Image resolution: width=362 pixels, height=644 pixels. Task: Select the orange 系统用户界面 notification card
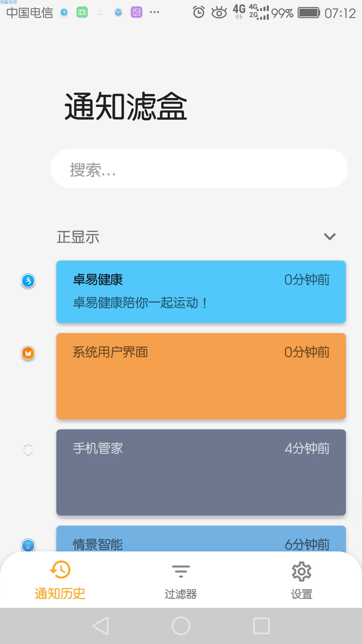pos(201,376)
